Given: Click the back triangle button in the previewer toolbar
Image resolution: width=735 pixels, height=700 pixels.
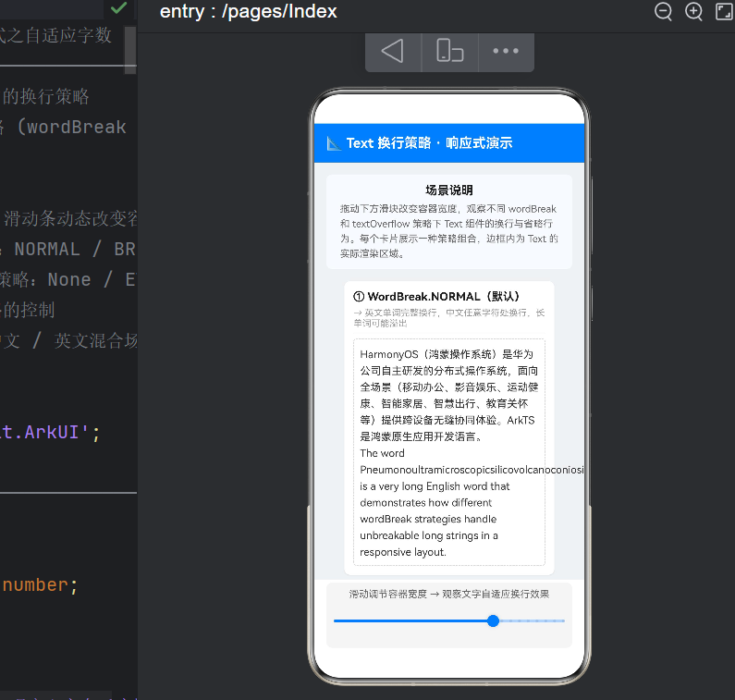Looking at the screenshot, I should tap(393, 51).
